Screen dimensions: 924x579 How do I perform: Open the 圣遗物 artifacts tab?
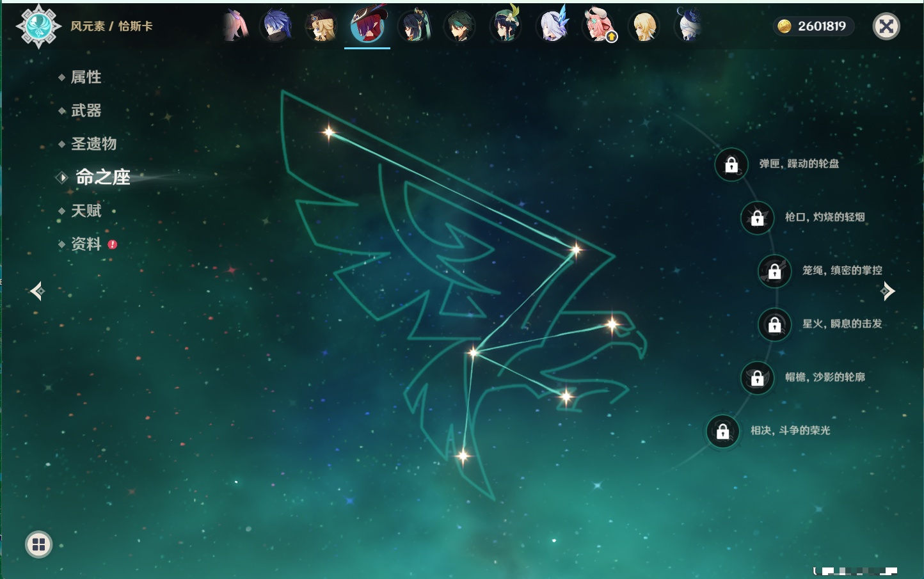click(x=93, y=144)
